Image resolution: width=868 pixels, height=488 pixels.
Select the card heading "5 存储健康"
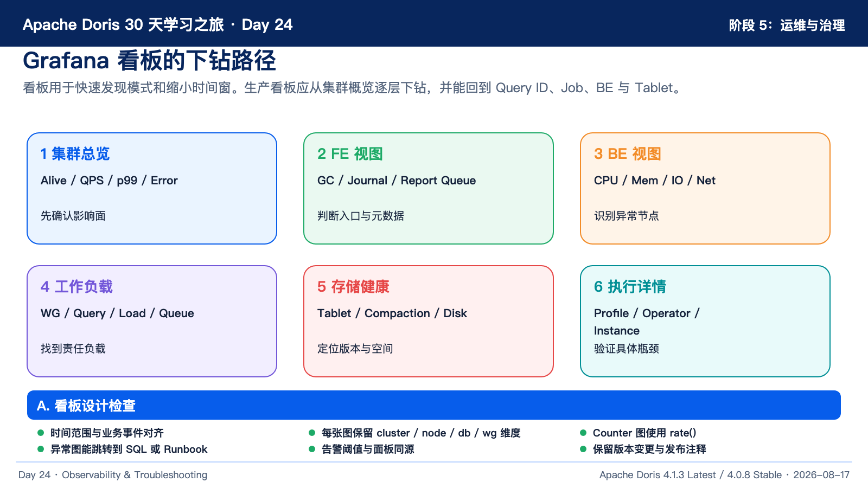[353, 287]
